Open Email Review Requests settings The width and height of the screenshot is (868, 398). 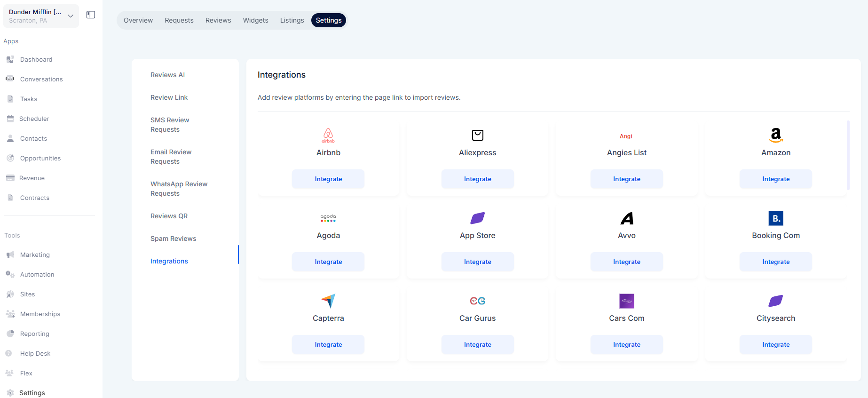tap(171, 157)
